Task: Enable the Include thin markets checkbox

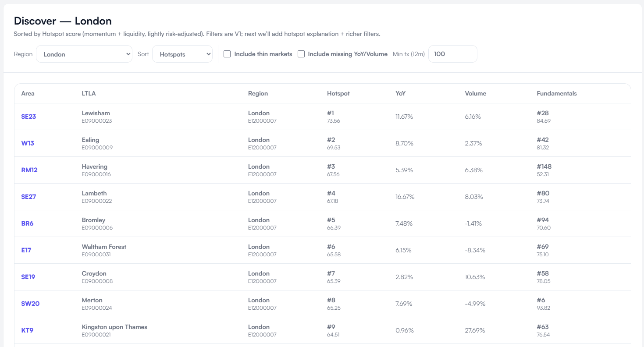Action: coord(227,54)
